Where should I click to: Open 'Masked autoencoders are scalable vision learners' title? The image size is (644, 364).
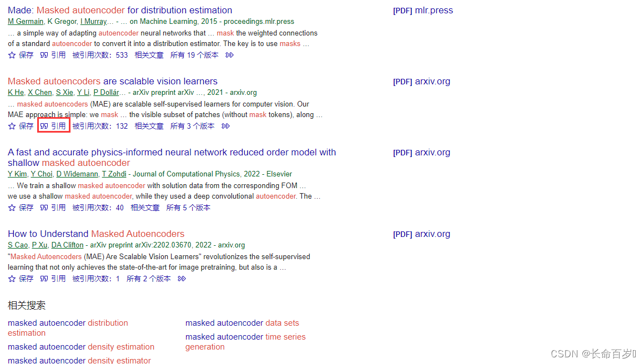point(113,81)
